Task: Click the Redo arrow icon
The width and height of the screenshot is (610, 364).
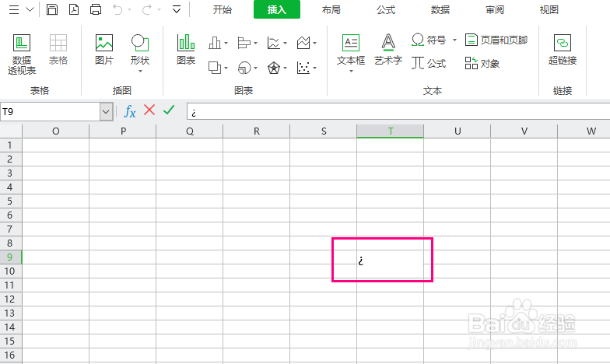Action: pos(146,9)
